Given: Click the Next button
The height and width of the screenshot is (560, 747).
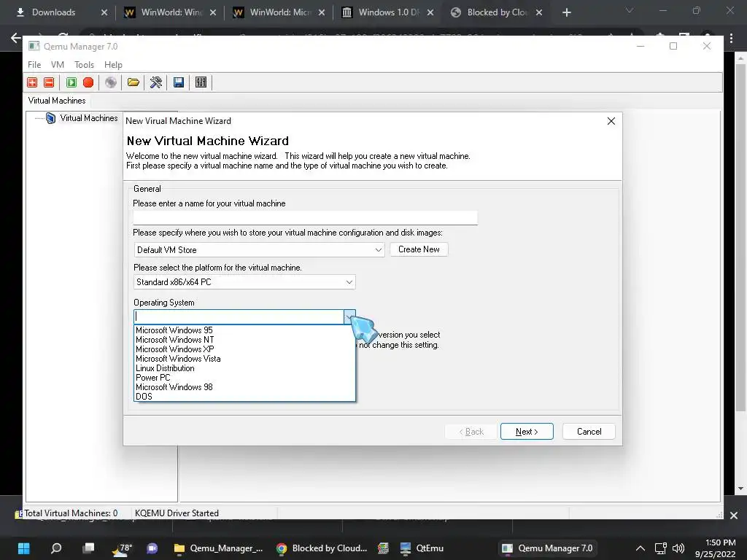Looking at the screenshot, I should pos(527,432).
